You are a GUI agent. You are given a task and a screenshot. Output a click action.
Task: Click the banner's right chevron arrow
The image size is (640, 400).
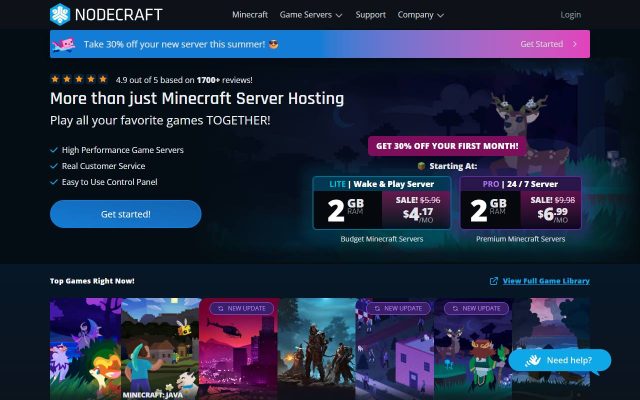[x=575, y=44]
